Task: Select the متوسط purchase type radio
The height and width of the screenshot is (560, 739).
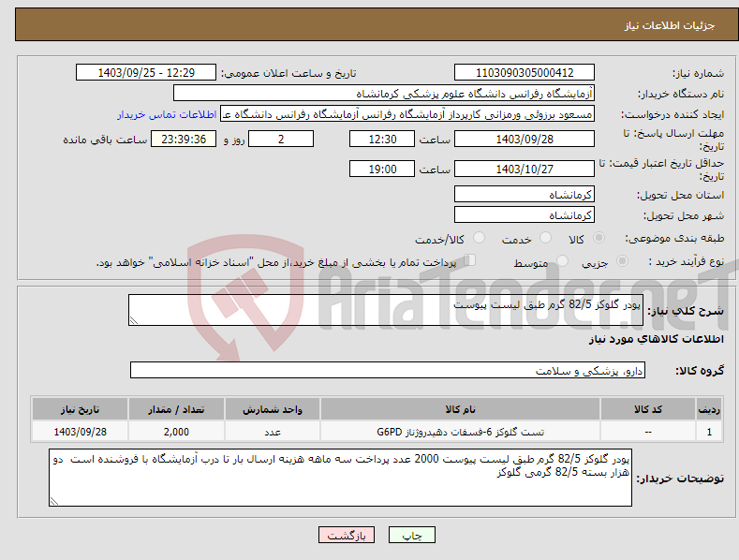Action: pos(562,260)
